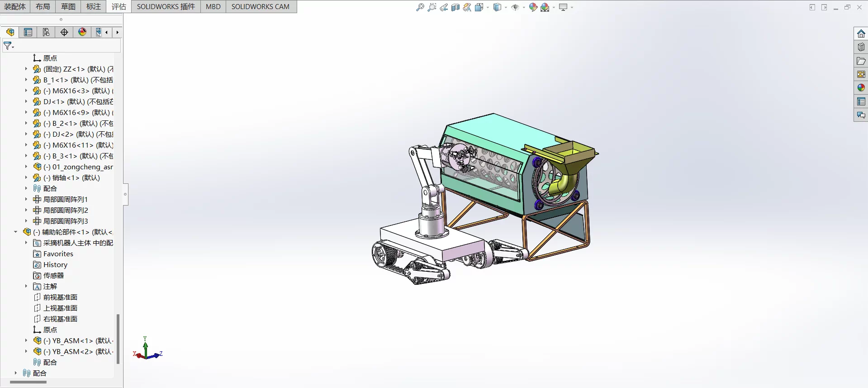Collapse the 辅助轮部件<1> subassembly node
The width and height of the screenshot is (868, 388).
(15, 232)
